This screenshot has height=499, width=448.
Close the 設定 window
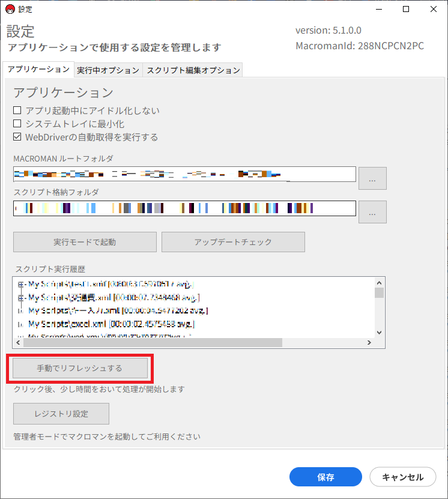pyautogui.click(x=434, y=9)
